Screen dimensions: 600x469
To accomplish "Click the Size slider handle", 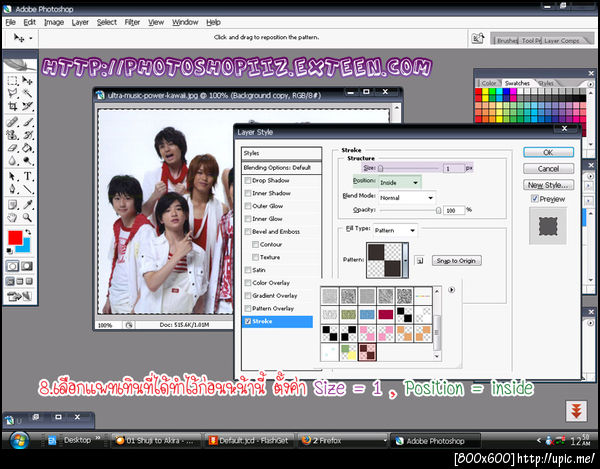I will (x=380, y=168).
